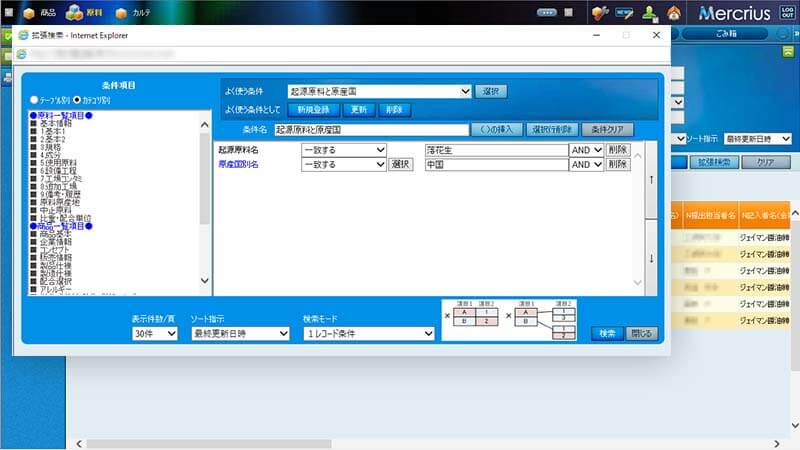The width and height of the screenshot is (800, 450).
Task: Click the up arrow to move condition up
Action: point(653,180)
